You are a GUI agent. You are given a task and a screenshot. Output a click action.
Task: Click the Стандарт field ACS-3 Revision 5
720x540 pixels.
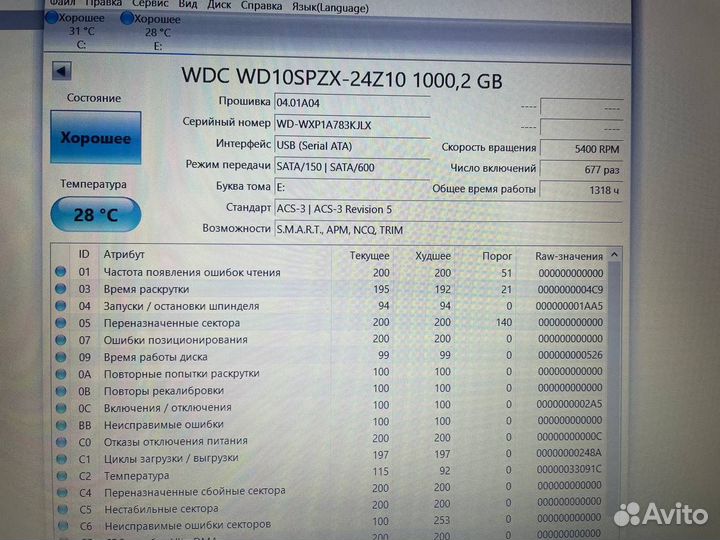point(448,209)
